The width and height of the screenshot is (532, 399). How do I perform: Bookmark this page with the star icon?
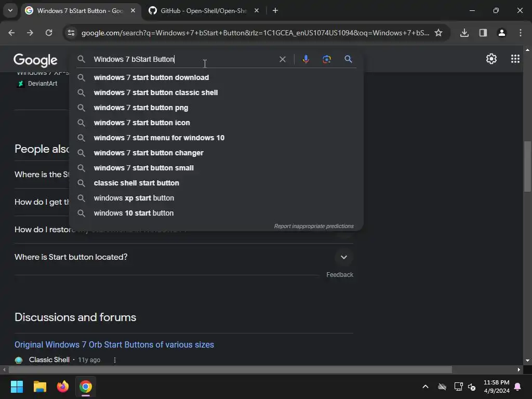coord(438,33)
